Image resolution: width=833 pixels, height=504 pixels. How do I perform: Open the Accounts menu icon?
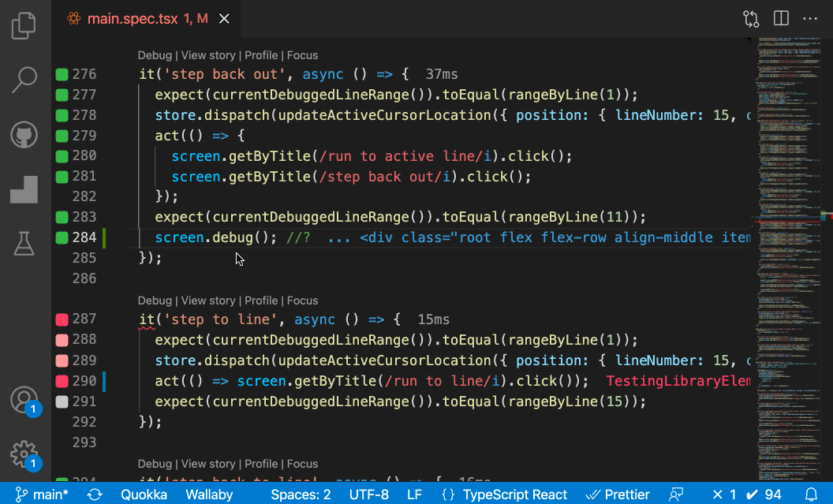click(24, 400)
